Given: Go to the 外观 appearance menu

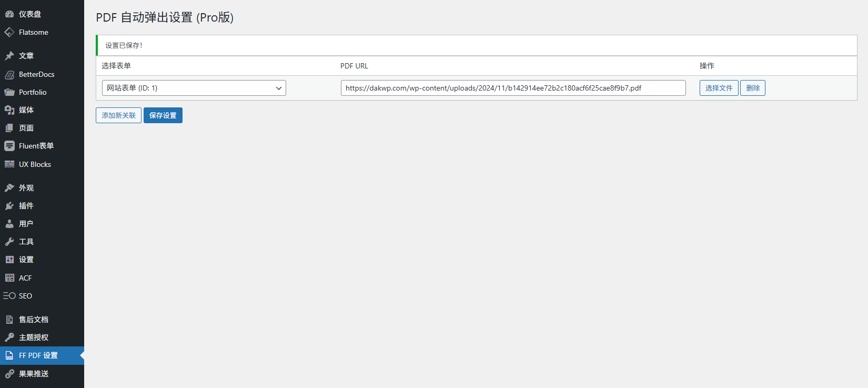Looking at the screenshot, I should tap(26, 188).
